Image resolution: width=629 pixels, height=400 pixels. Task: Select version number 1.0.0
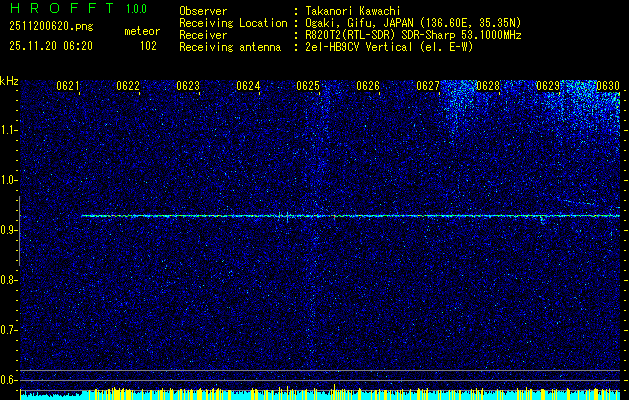(136, 9)
